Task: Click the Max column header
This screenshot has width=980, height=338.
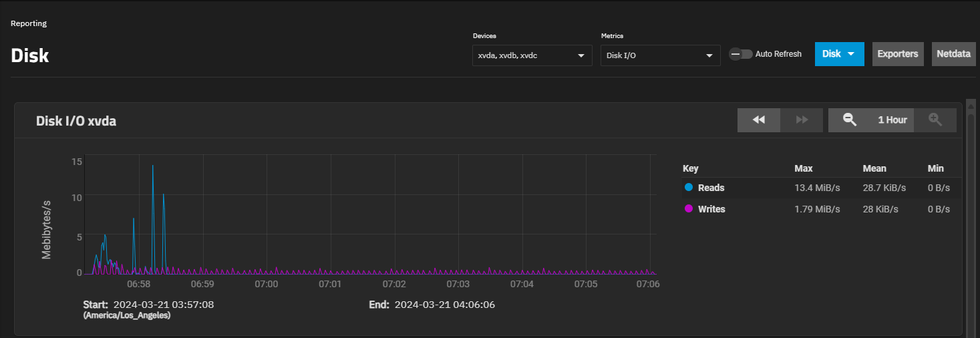Action: click(803, 168)
